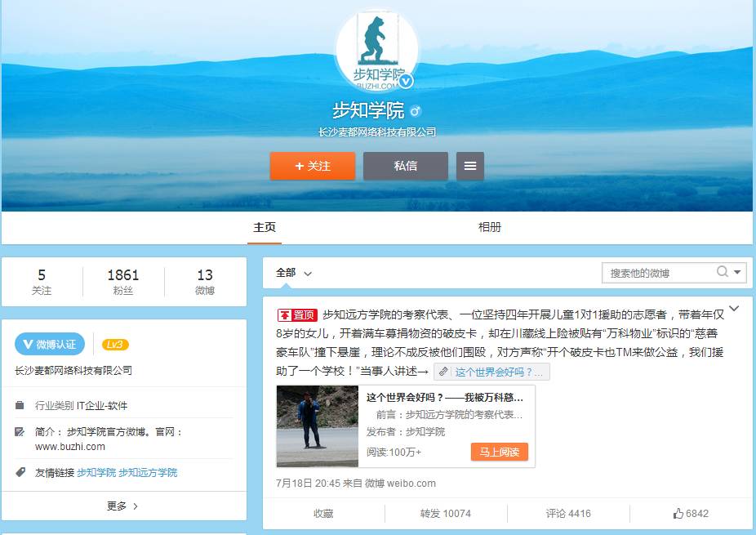Open article title 这个世界会好吗？——我被万科慈…
Viewport: 756px width, 535px height.
(444, 398)
